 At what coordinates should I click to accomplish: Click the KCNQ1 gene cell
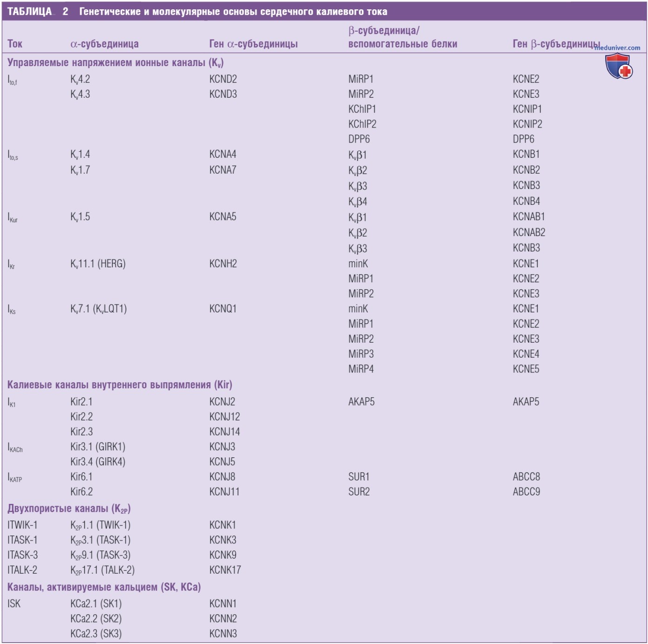pyautogui.click(x=223, y=309)
